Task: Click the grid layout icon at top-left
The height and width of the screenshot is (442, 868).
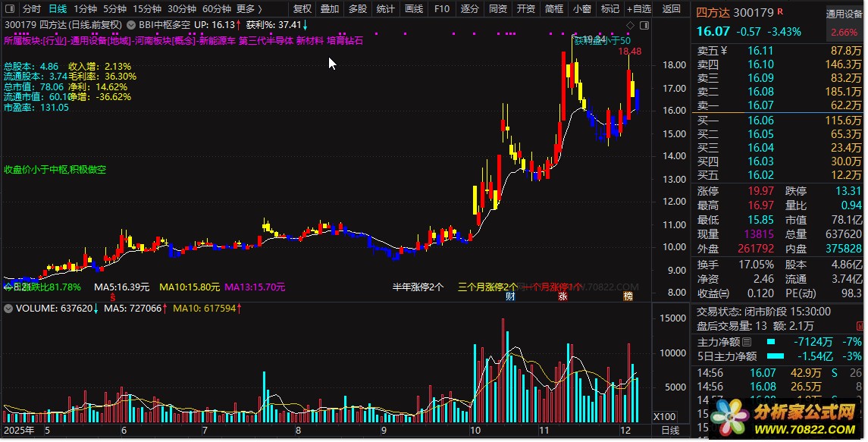Action: point(9,9)
